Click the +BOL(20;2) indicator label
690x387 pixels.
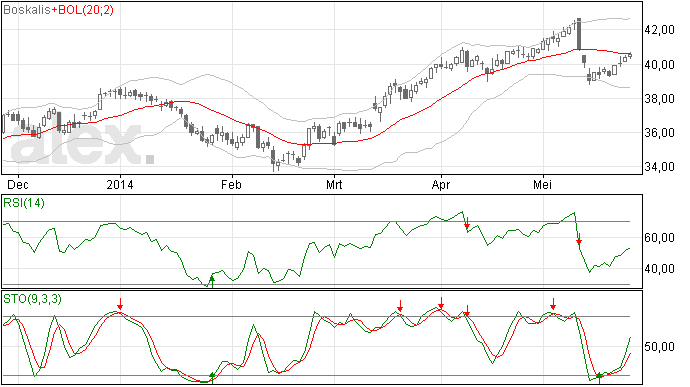pos(82,10)
